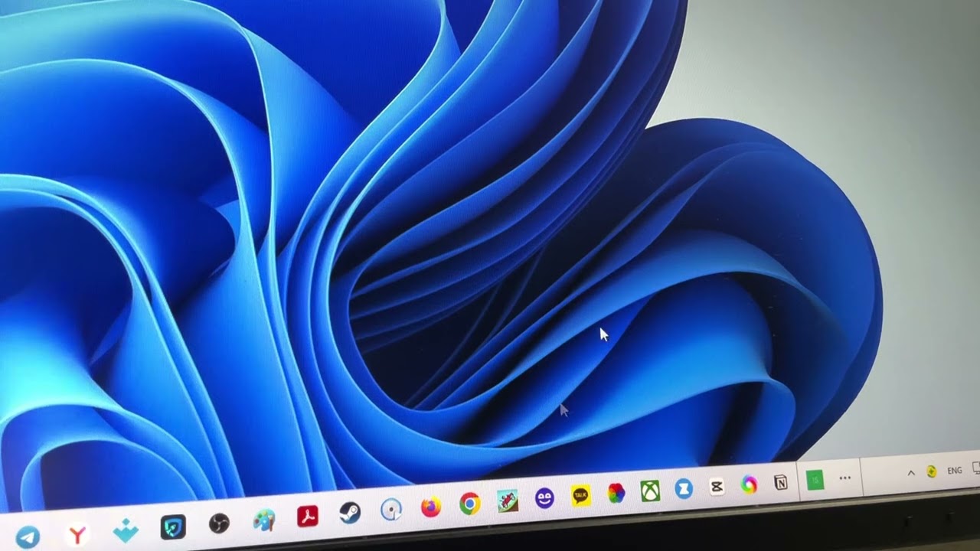Launch KakaoTalk from the taskbar

point(581,495)
